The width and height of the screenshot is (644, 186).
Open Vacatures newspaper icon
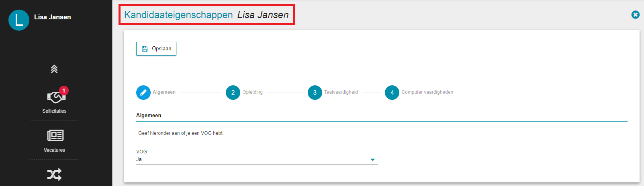pyautogui.click(x=55, y=135)
